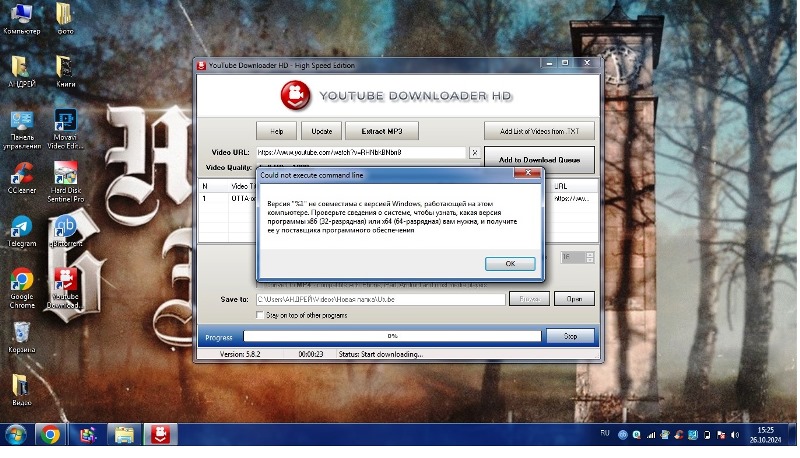Click into the Video URL field
Screen dimensions: 800x458
[x=361, y=152]
